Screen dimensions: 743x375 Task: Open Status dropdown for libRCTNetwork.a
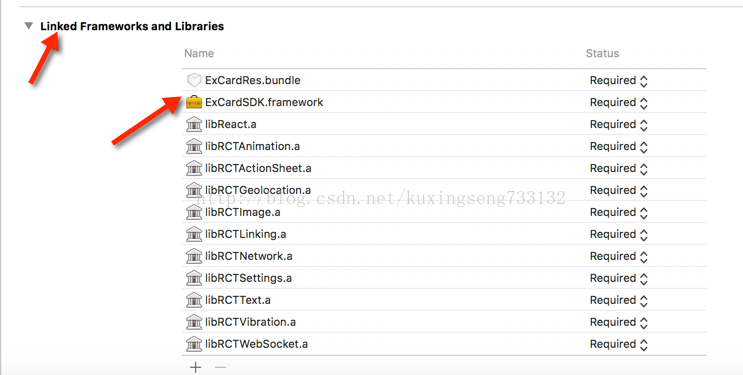click(618, 256)
